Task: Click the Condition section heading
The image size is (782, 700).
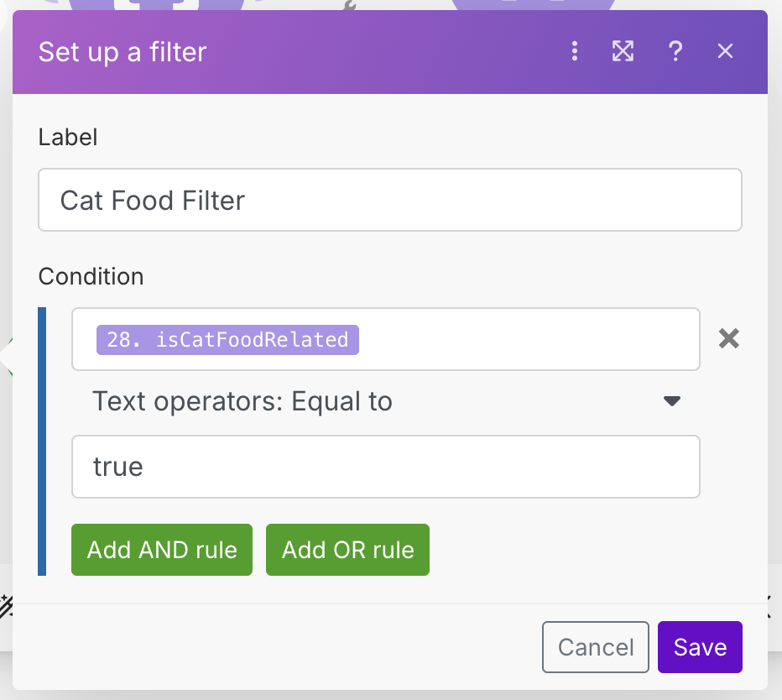Action: point(91,276)
